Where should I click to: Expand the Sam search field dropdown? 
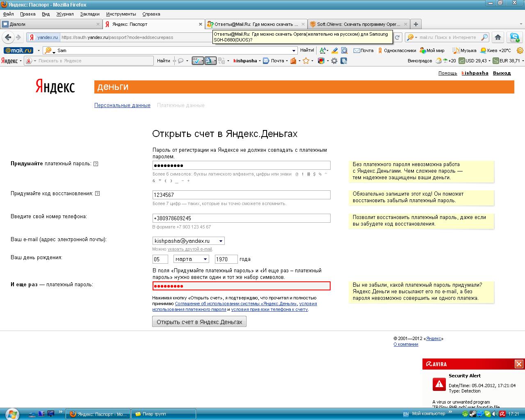(x=294, y=50)
